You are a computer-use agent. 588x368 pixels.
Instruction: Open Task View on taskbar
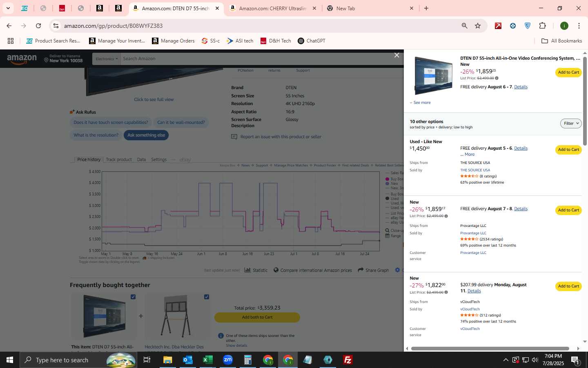pos(147,360)
